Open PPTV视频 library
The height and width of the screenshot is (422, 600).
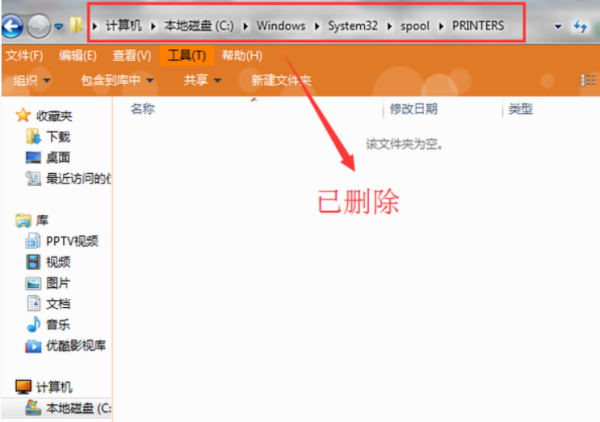(72, 241)
